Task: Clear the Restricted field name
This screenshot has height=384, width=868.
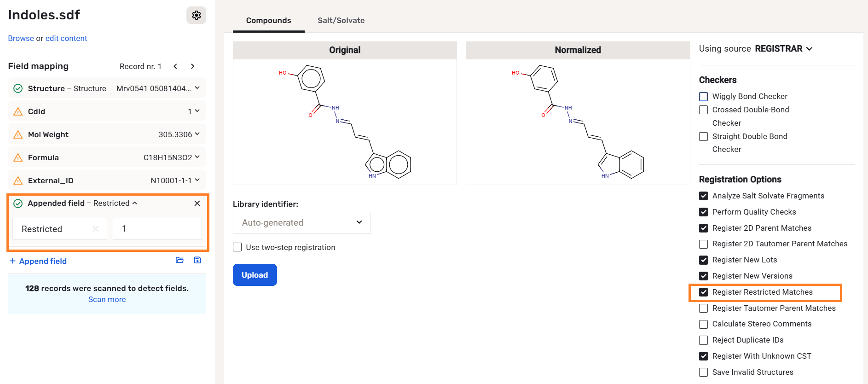Action: coord(95,229)
